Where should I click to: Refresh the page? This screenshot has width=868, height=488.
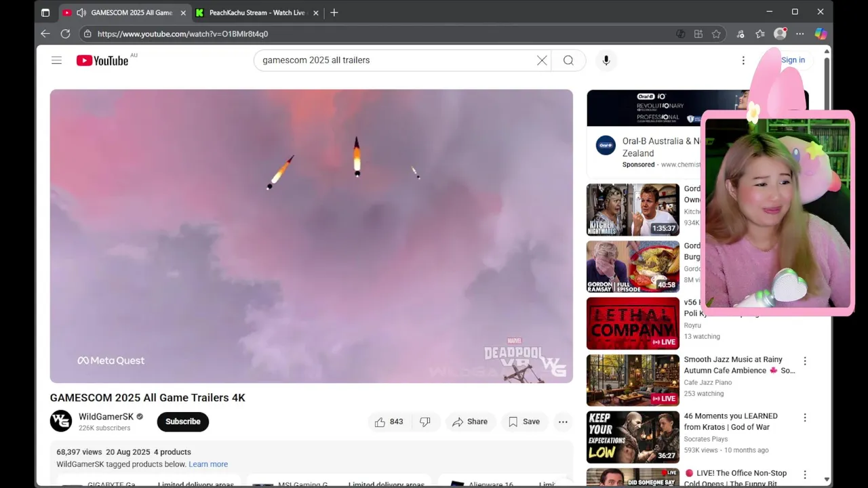pos(65,33)
